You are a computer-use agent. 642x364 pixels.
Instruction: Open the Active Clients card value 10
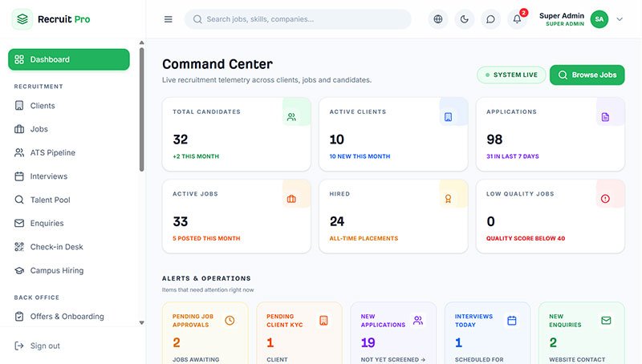point(336,140)
